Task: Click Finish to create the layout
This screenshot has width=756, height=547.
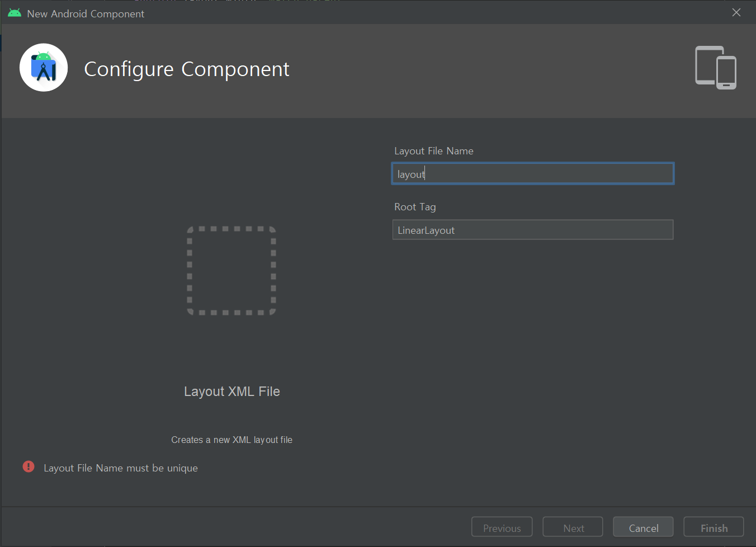Action: [x=714, y=527]
